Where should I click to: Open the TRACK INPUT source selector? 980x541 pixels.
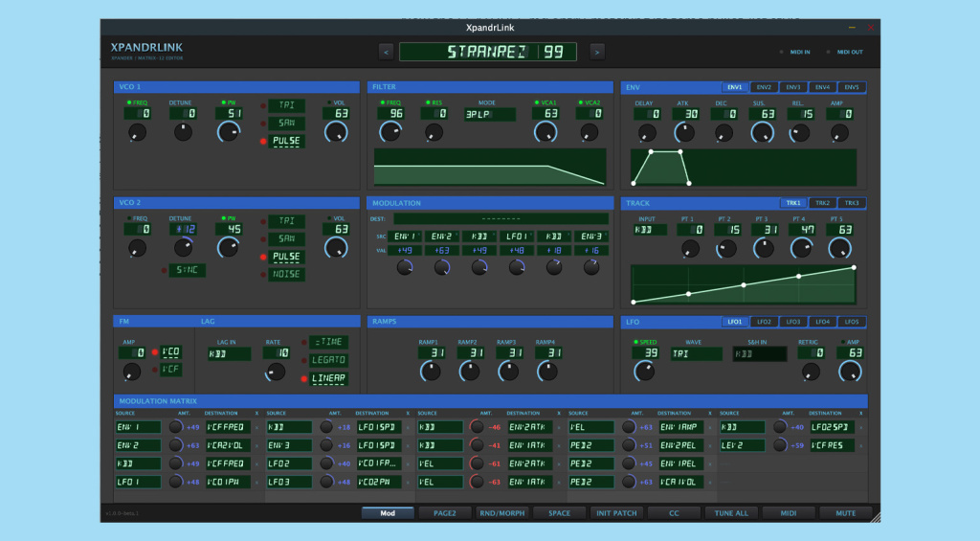point(650,230)
